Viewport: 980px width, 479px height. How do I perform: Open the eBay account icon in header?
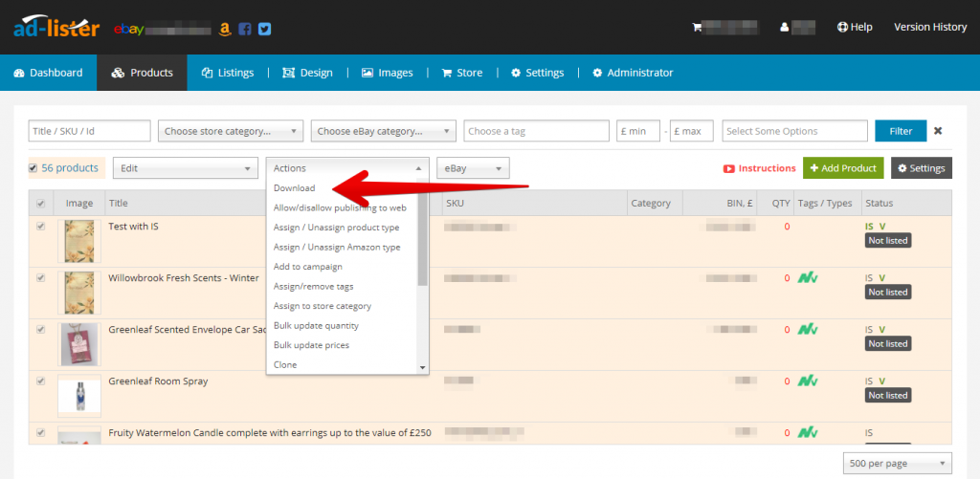click(x=129, y=29)
